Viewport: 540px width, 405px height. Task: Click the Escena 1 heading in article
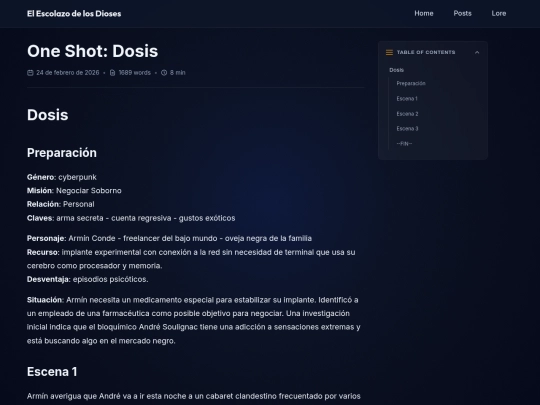52,372
